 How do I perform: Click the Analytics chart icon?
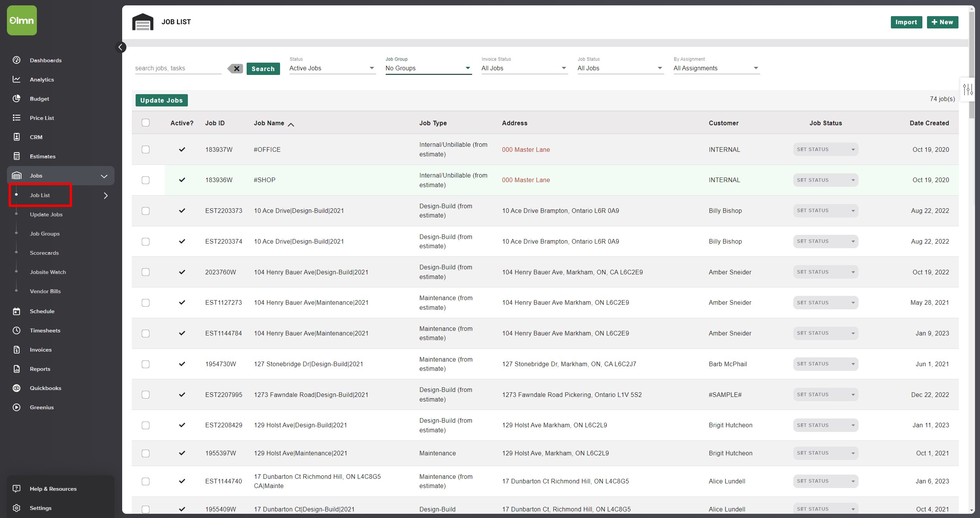(17, 79)
